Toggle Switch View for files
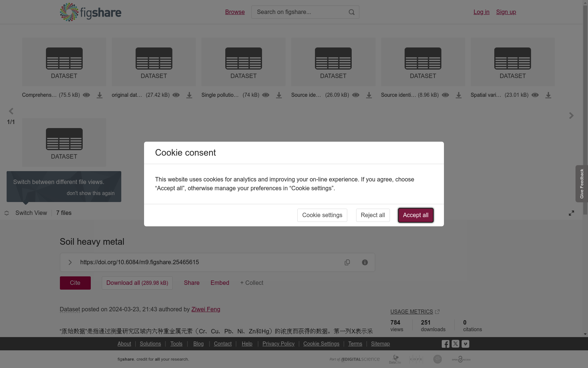Screen dimensions: 588x368 [26, 213]
